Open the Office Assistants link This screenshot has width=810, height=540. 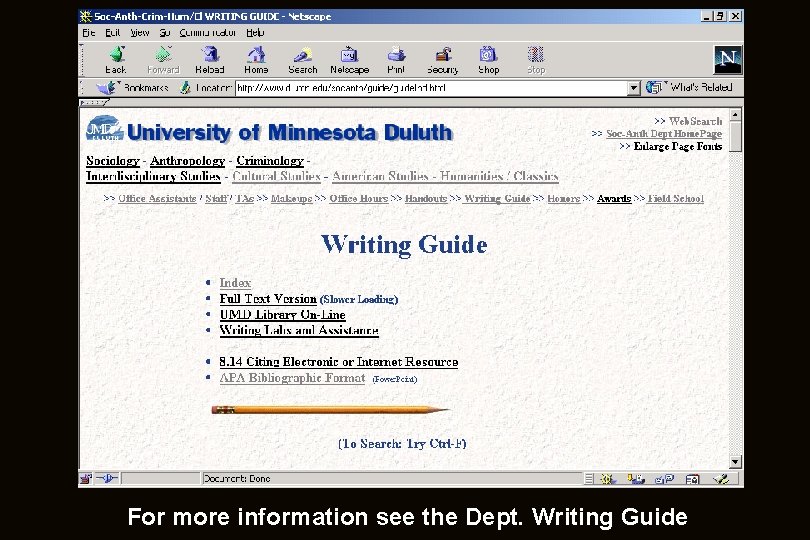[157, 199]
